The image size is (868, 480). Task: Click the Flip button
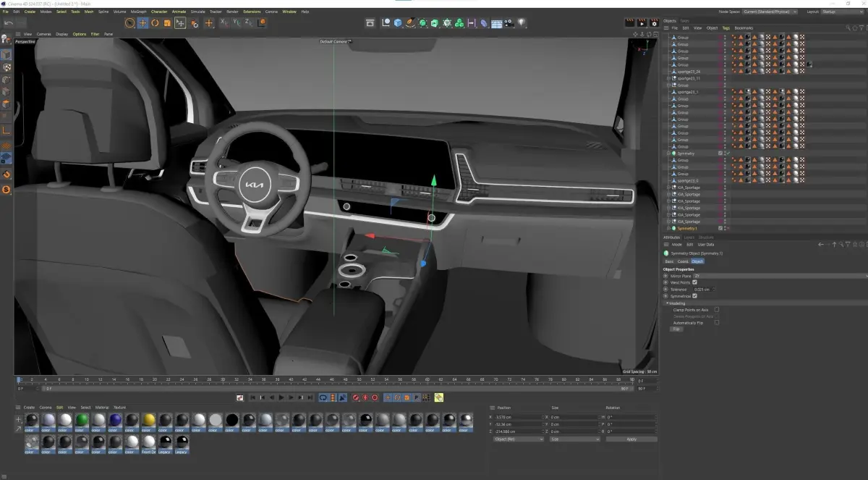pos(676,329)
